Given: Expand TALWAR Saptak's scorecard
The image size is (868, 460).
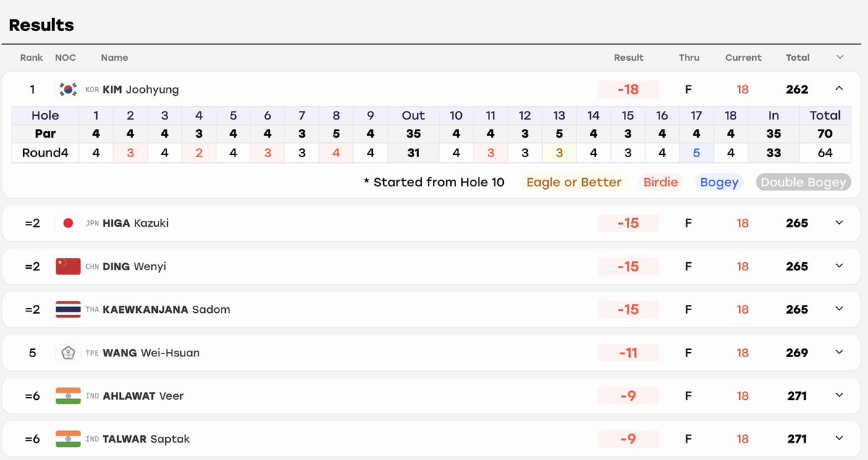Looking at the screenshot, I should click(839, 439).
